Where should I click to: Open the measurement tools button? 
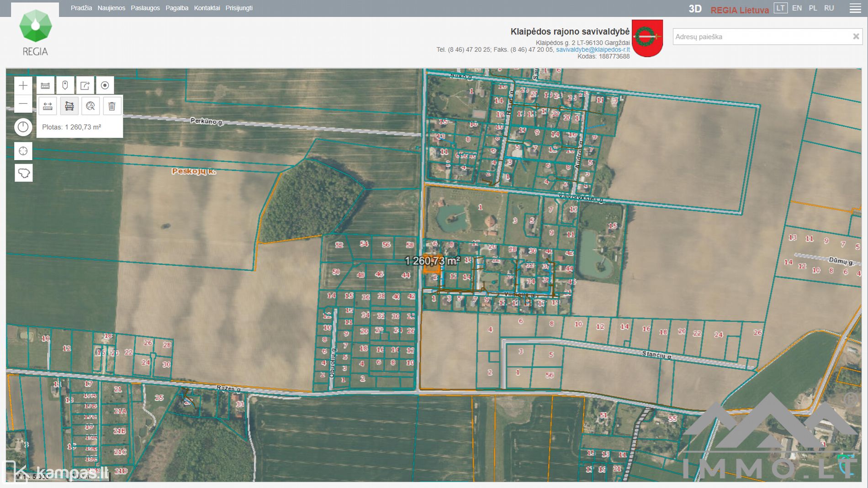pyautogui.click(x=45, y=85)
